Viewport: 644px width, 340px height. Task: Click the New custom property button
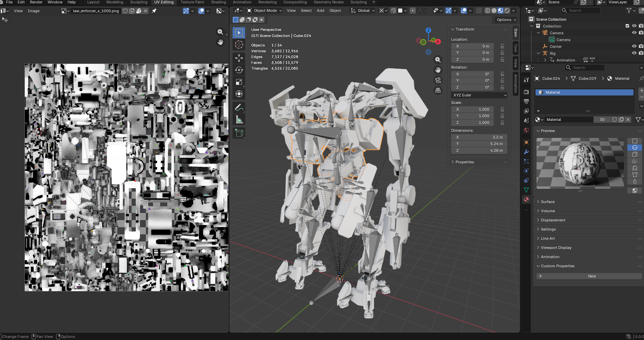click(591, 276)
